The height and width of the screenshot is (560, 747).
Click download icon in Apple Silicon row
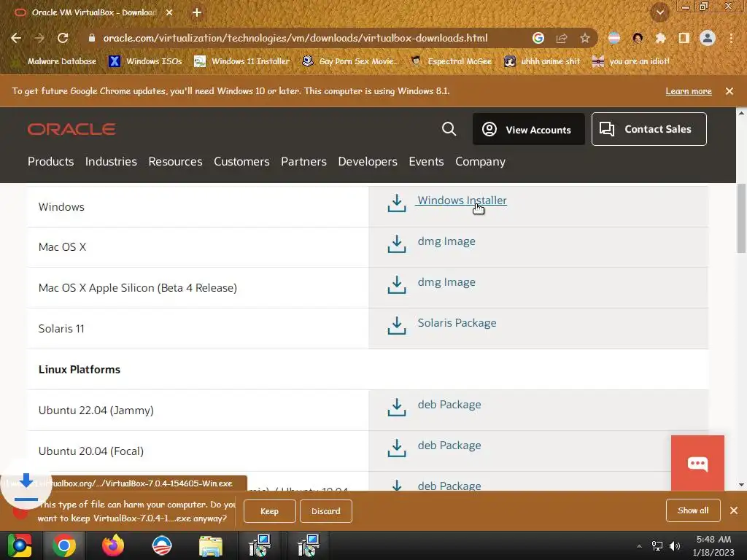[396, 285]
